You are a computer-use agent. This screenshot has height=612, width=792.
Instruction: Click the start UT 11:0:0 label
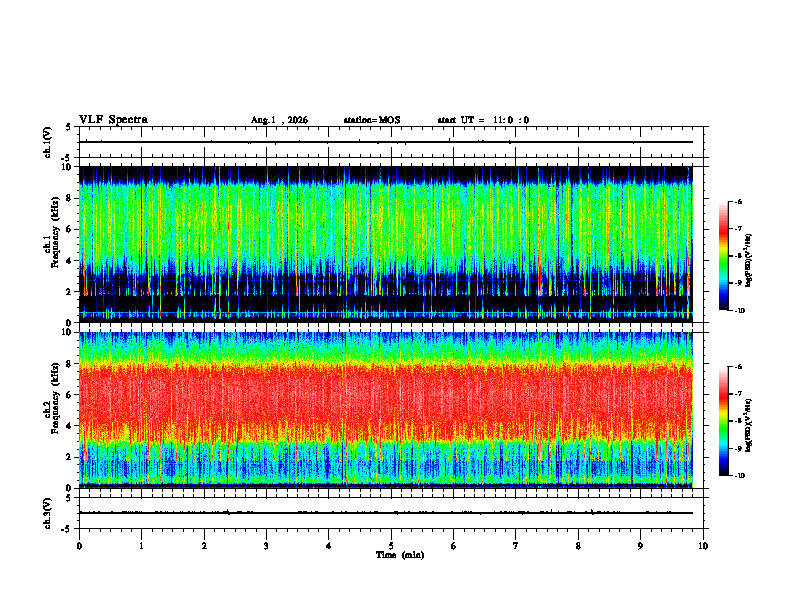483,120
